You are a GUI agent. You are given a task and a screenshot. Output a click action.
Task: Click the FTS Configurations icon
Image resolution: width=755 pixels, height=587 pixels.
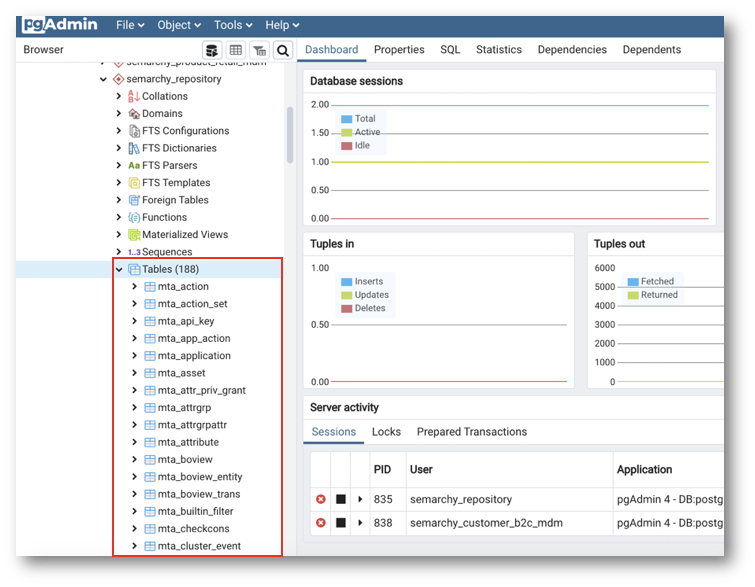134,131
